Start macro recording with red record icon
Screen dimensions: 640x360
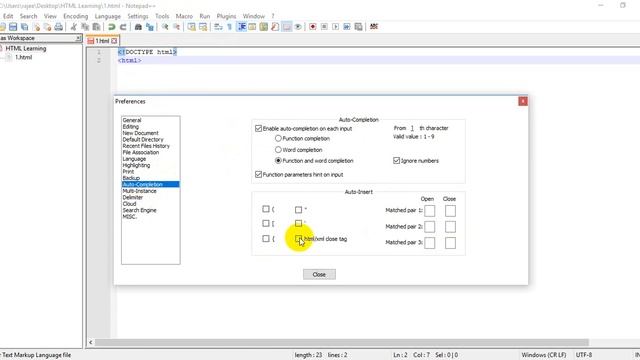[x=313, y=27]
